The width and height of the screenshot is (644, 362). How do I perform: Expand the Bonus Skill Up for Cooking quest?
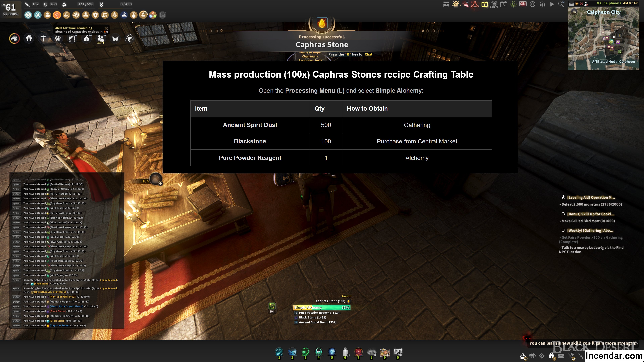tap(590, 214)
